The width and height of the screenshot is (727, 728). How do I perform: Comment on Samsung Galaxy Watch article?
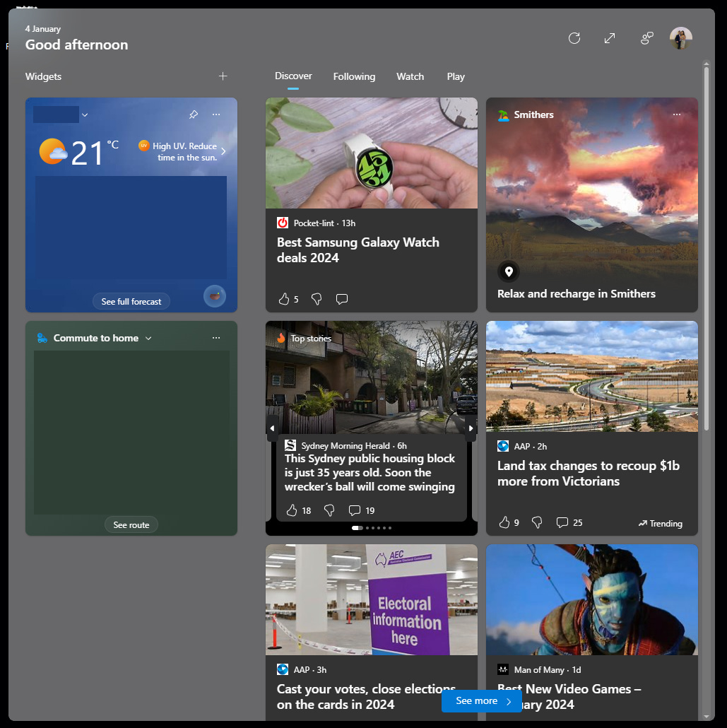tap(342, 299)
